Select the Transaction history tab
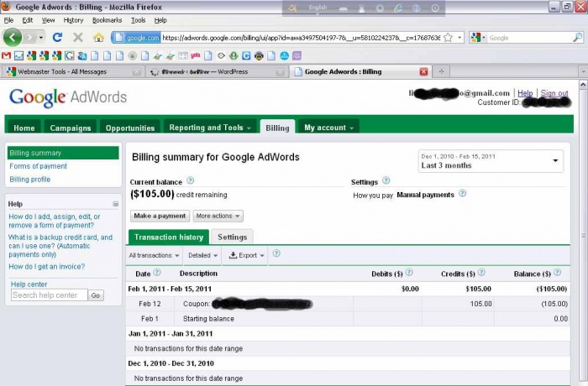 tap(169, 237)
